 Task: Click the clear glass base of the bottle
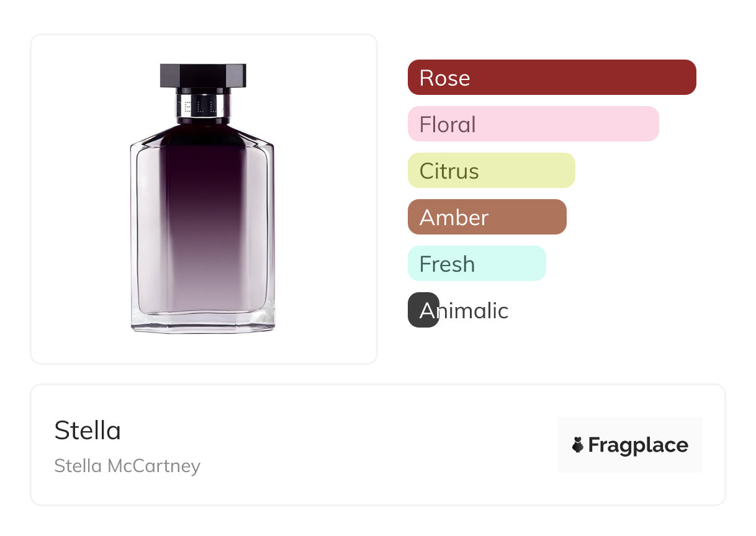[x=203, y=321]
